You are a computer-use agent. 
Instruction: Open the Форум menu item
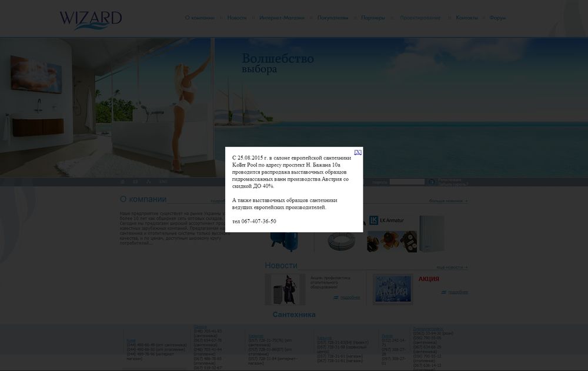point(497,18)
